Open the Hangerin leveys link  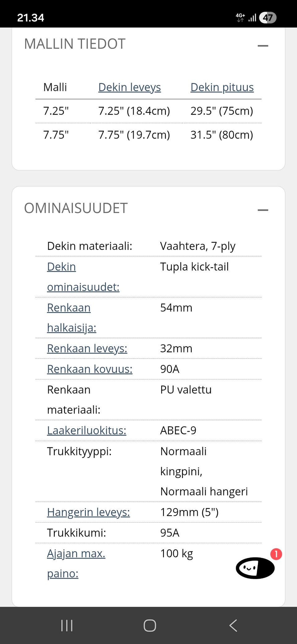pyautogui.click(x=88, y=512)
